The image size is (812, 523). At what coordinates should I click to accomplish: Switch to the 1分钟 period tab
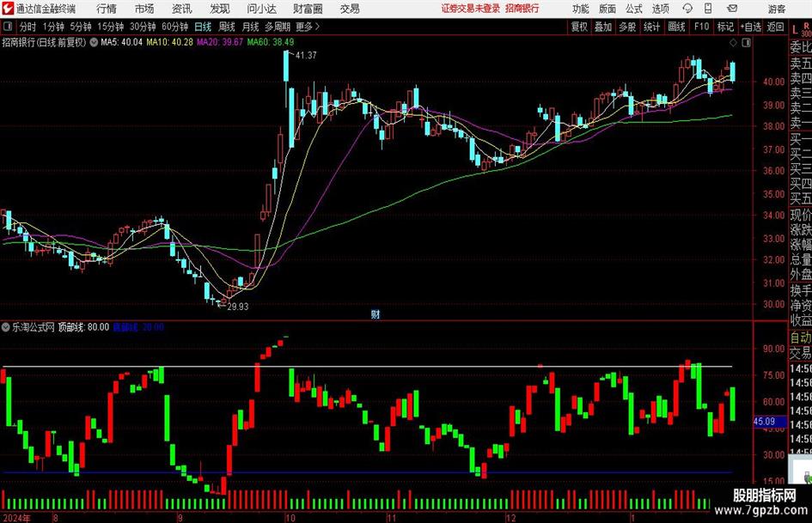click(x=53, y=27)
